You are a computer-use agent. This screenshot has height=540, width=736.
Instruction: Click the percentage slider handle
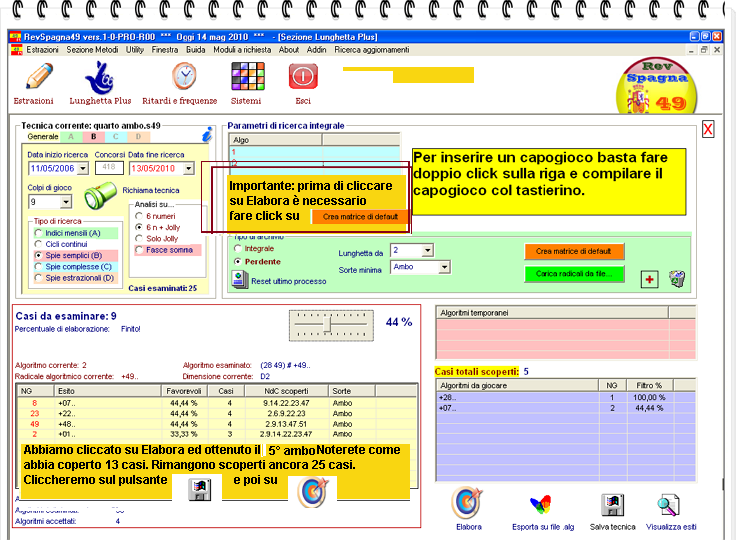coord(328,324)
